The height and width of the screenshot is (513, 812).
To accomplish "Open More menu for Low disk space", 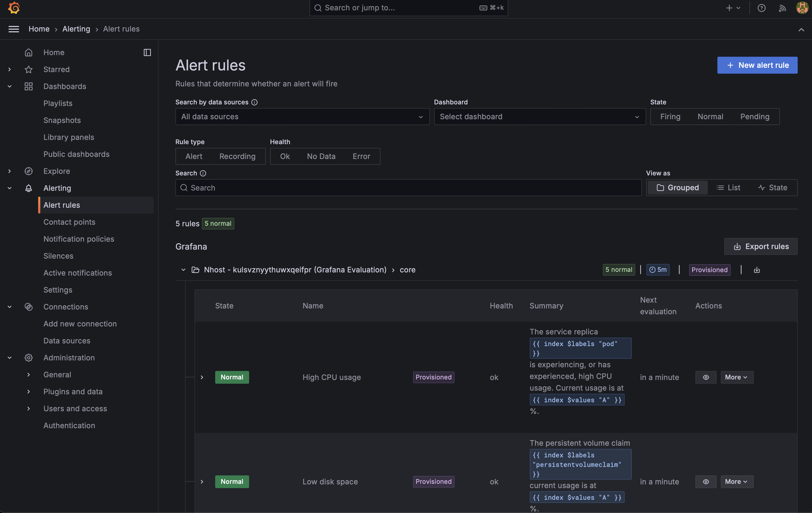I will tap(736, 482).
